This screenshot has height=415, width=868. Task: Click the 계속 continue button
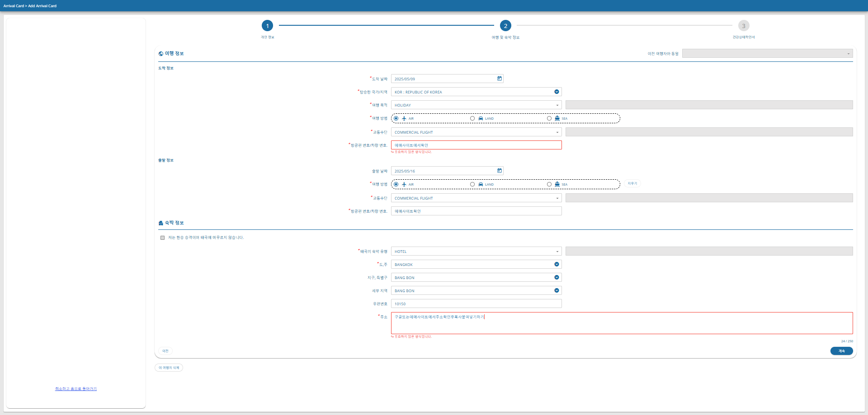tap(841, 351)
